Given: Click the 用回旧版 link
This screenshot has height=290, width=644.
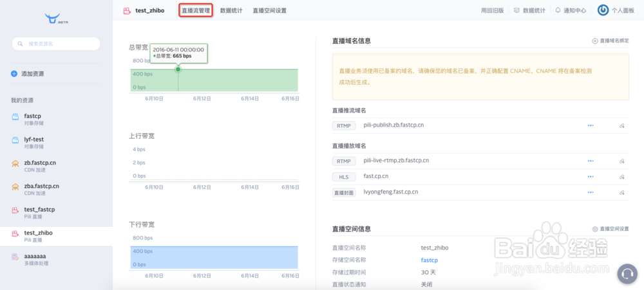Looking at the screenshot, I should [493, 11].
